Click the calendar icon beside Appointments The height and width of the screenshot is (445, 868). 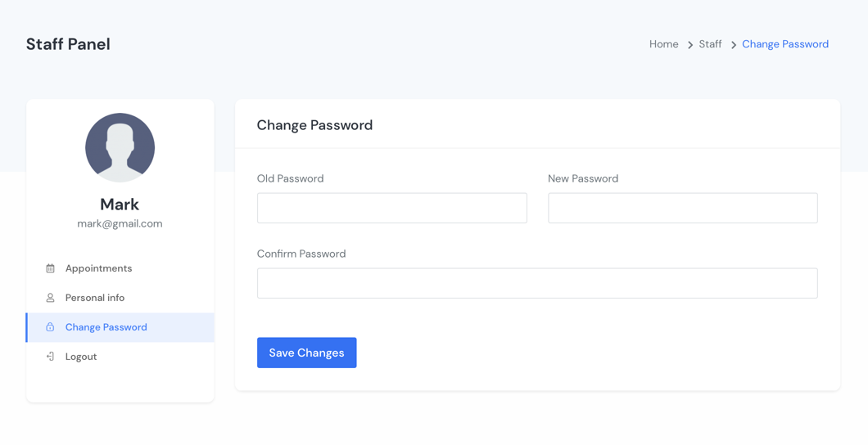click(x=50, y=268)
